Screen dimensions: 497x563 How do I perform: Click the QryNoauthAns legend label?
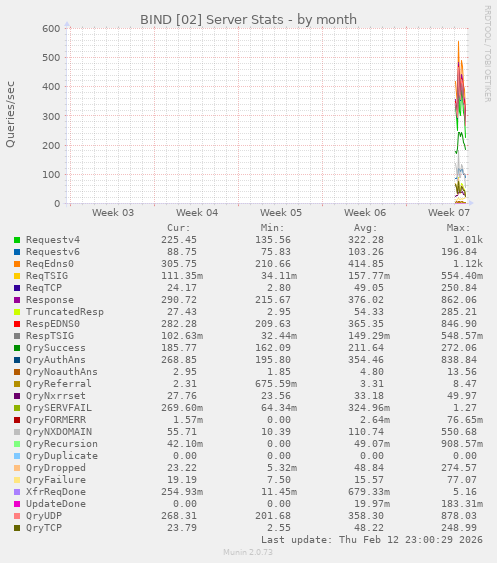(62, 372)
